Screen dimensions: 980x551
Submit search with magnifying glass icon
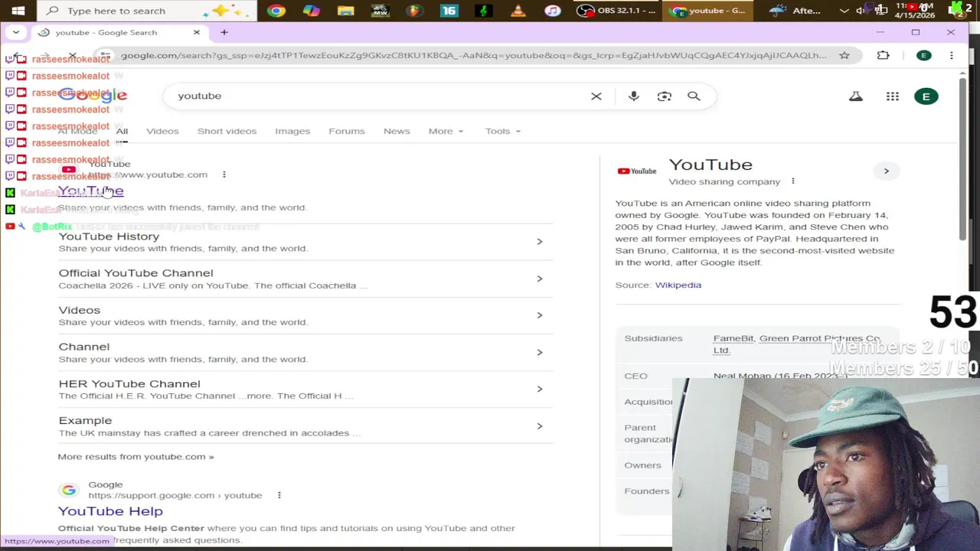click(694, 96)
